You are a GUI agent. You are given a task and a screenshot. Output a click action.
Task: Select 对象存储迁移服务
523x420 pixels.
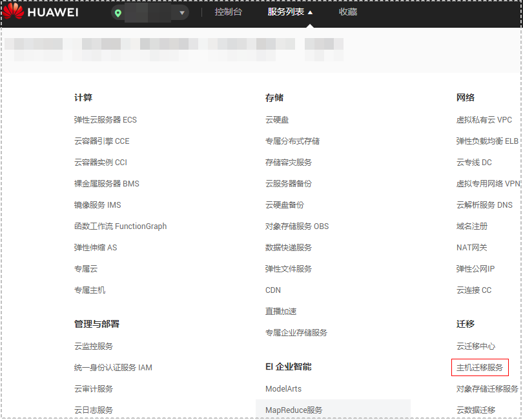point(487,389)
